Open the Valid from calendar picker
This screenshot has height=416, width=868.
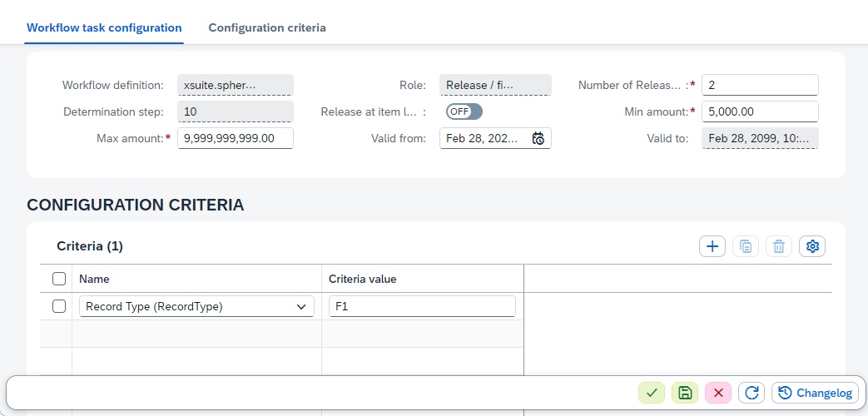(538, 139)
